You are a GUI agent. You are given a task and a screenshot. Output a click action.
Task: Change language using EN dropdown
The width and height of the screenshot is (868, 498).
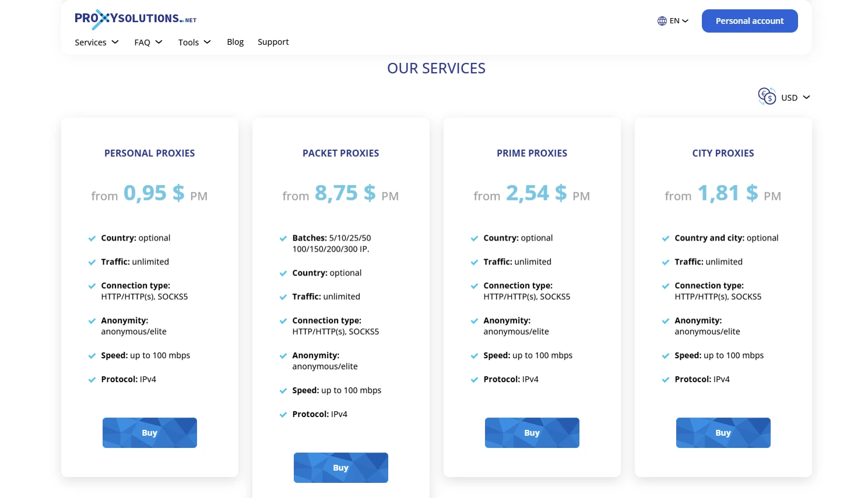pos(679,21)
